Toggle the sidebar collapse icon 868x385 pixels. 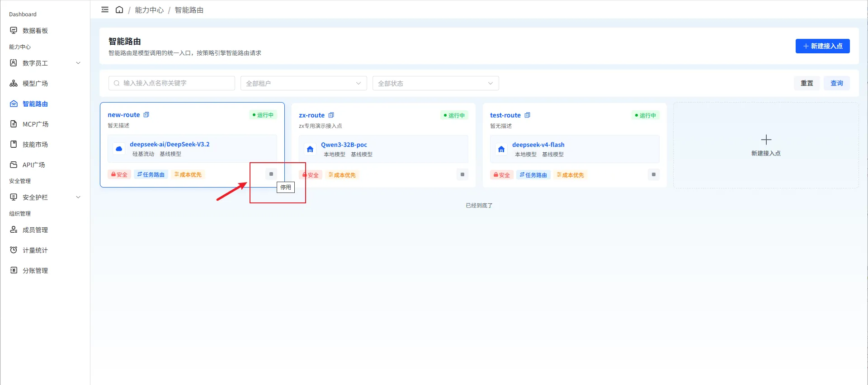point(105,9)
